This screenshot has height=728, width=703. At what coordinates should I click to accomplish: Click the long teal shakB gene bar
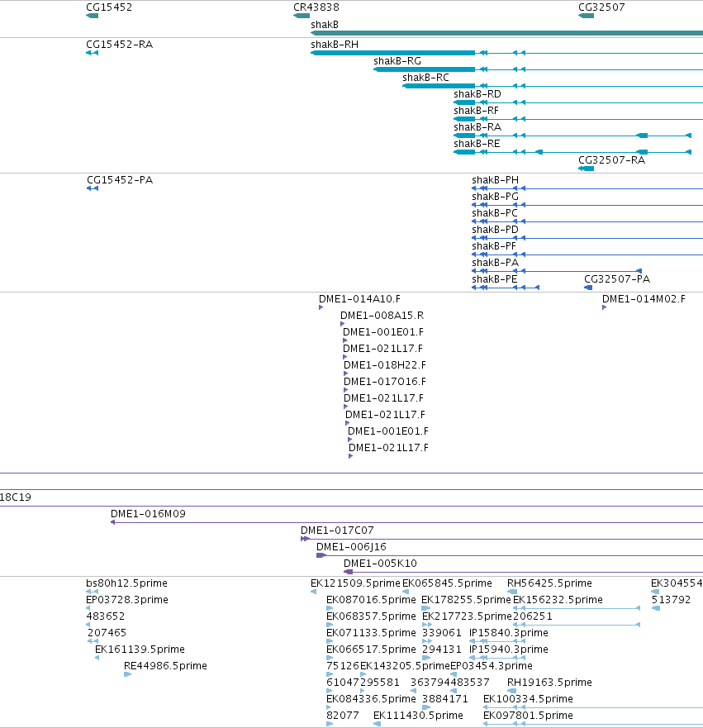coord(506,33)
